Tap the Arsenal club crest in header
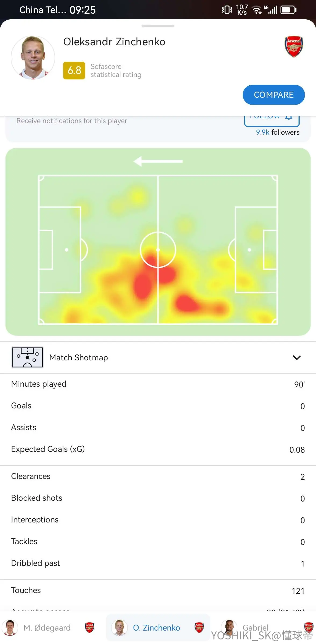Image resolution: width=316 pixels, height=644 pixels. pyautogui.click(x=294, y=47)
